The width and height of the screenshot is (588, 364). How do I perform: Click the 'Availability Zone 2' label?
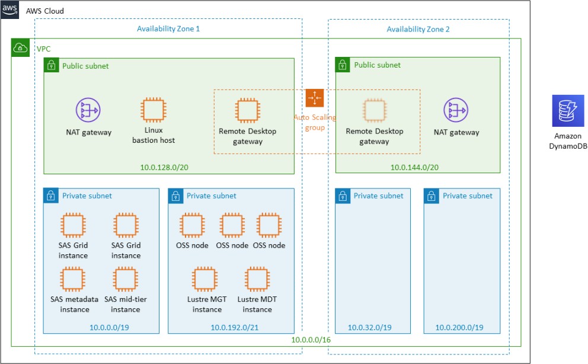[418, 29]
